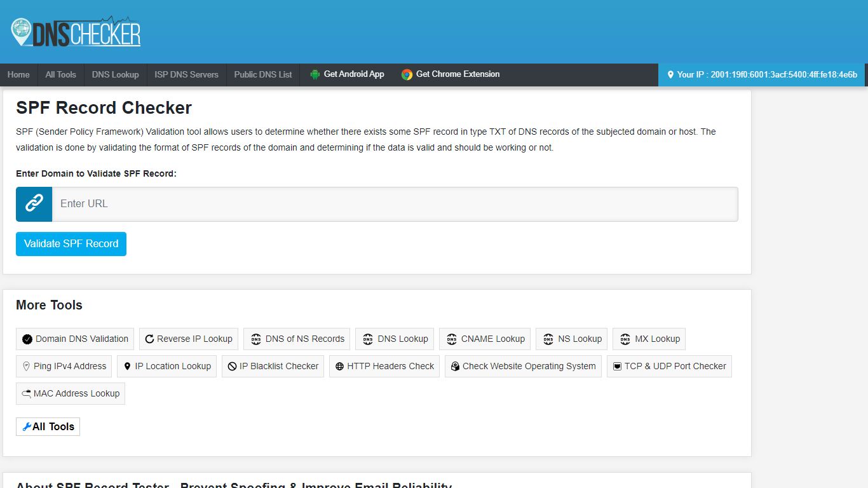Click the globe icon on HTTP Headers Check
Viewport: 868px width, 488px height.
click(x=340, y=367)
